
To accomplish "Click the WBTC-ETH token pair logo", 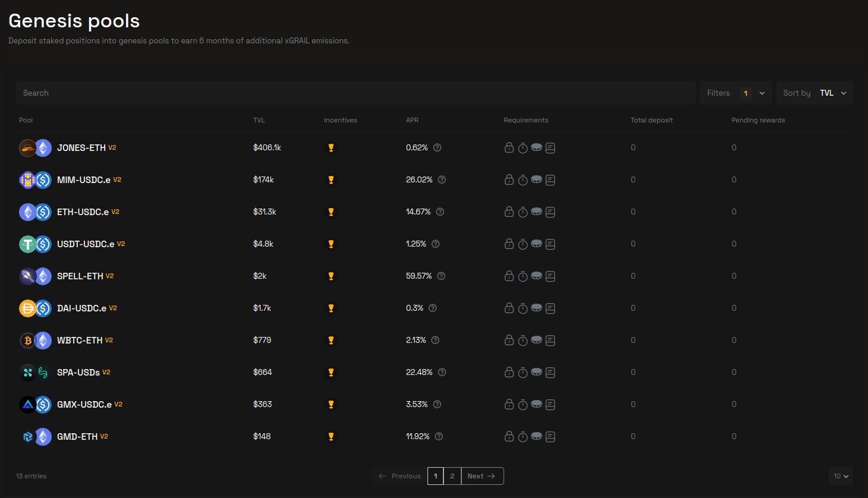I will (35, 340).
